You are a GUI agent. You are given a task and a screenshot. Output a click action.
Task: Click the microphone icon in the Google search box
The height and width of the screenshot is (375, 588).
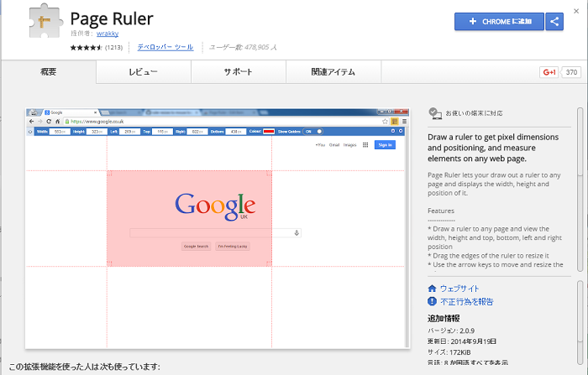(x=297, y=233)
